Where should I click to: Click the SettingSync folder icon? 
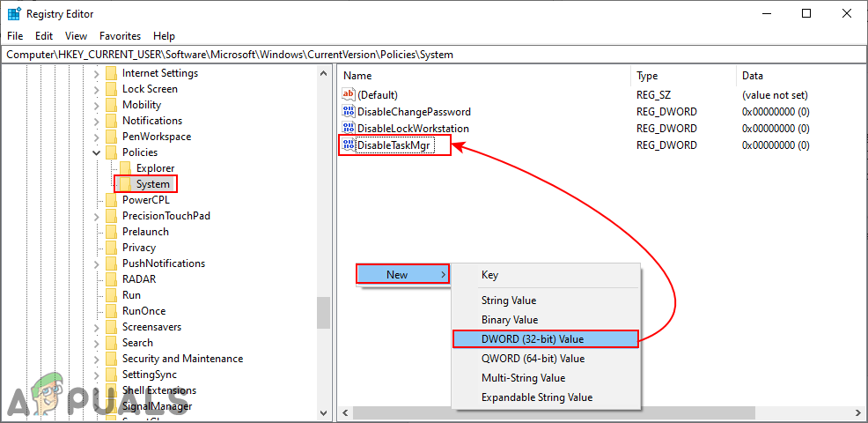coord(111,375)
